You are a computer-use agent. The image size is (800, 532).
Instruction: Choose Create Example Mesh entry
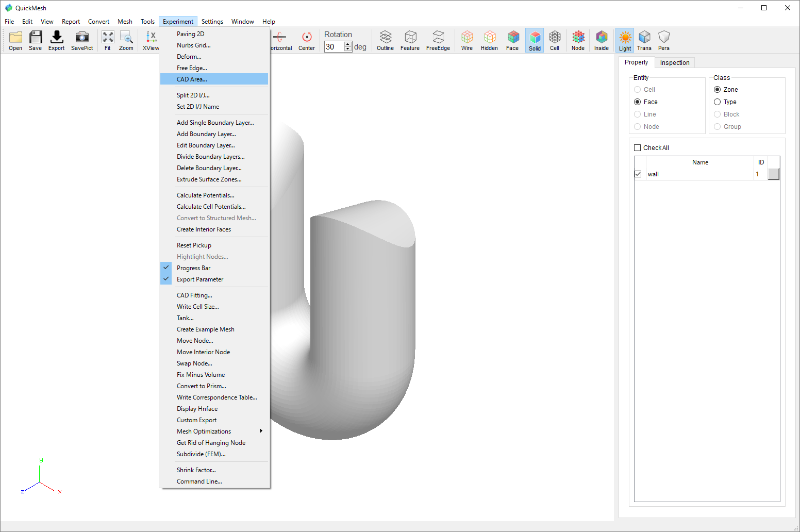214,329
